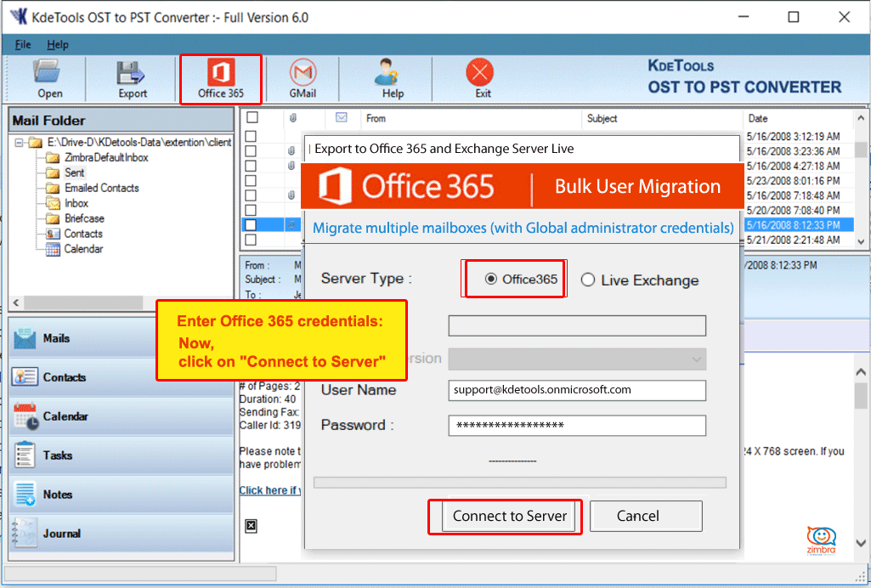Open the Contacts panel section

tap(122, 377)
